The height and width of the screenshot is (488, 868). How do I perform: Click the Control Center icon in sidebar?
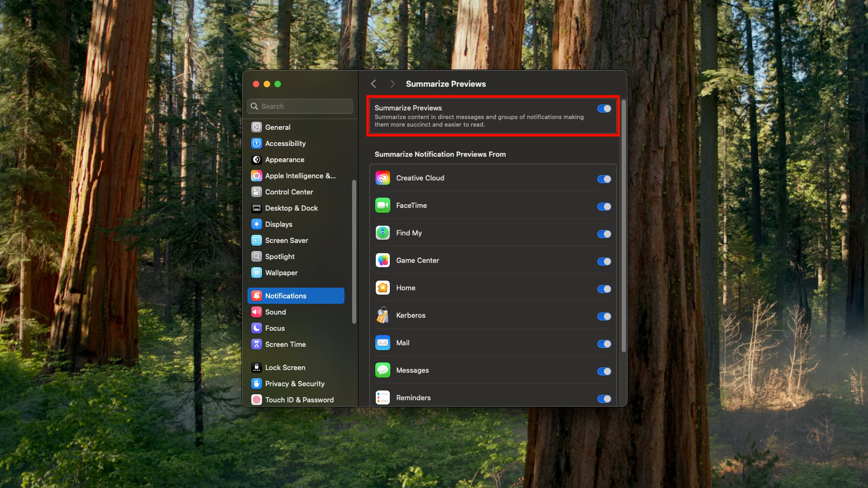(x=257, y=192)
